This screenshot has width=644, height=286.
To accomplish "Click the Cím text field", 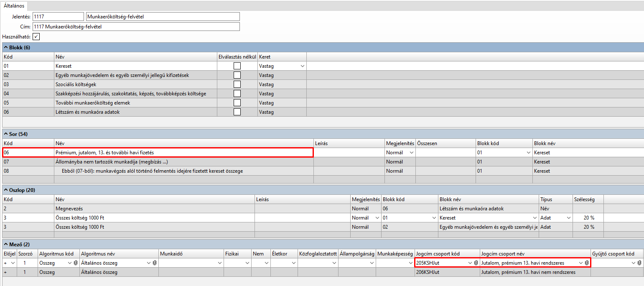I will 136,27.
